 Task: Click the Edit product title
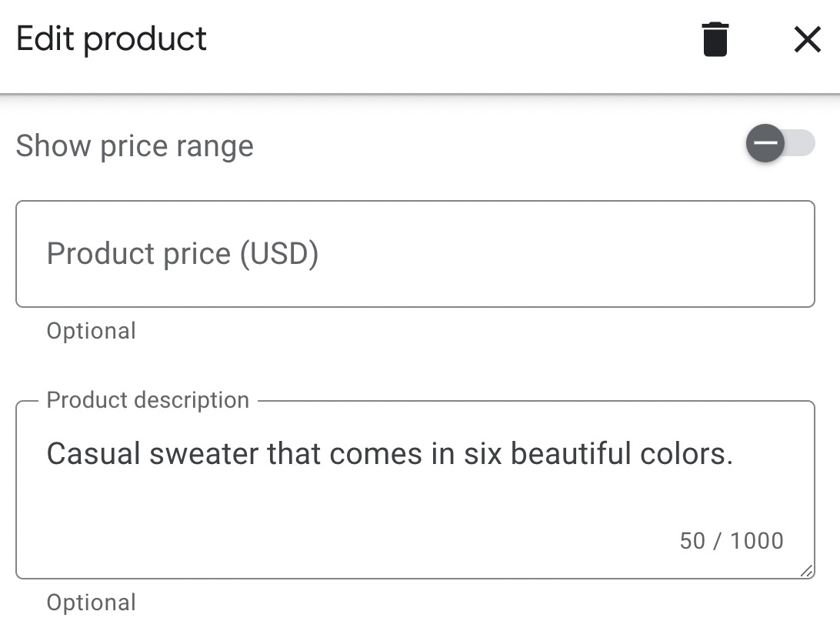pyautogui.click(x=111, y=38)
